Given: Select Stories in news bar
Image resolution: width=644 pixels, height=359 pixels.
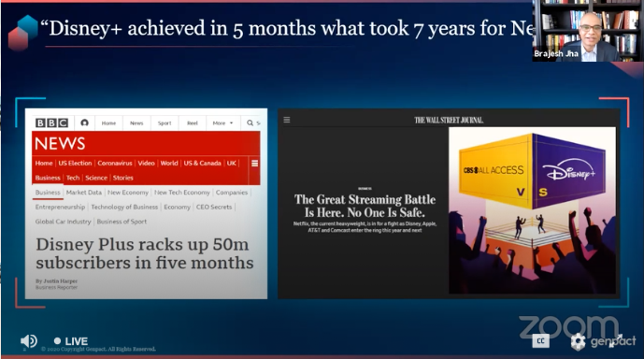Looking at the screenshot, I should click(122, 178).
